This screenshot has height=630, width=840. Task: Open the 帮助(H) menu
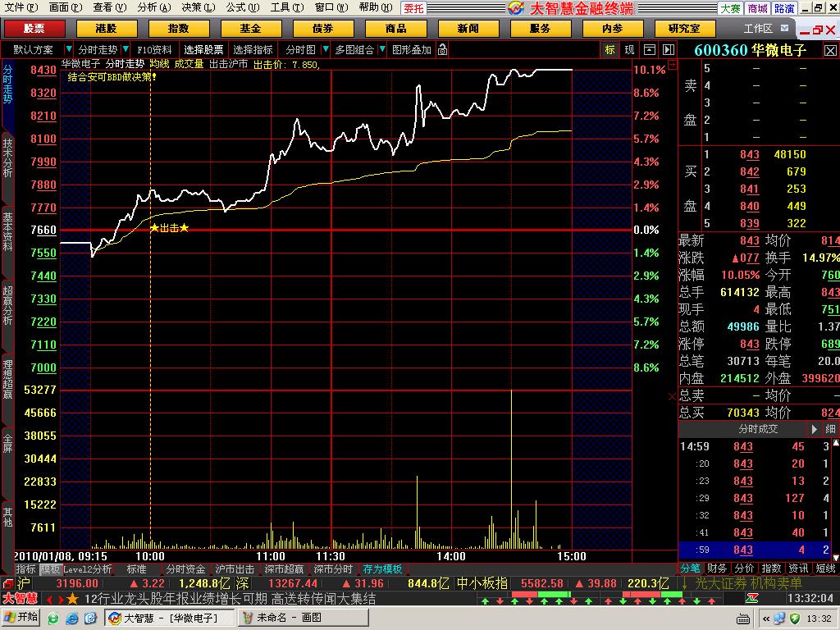(x=376, y=7)
